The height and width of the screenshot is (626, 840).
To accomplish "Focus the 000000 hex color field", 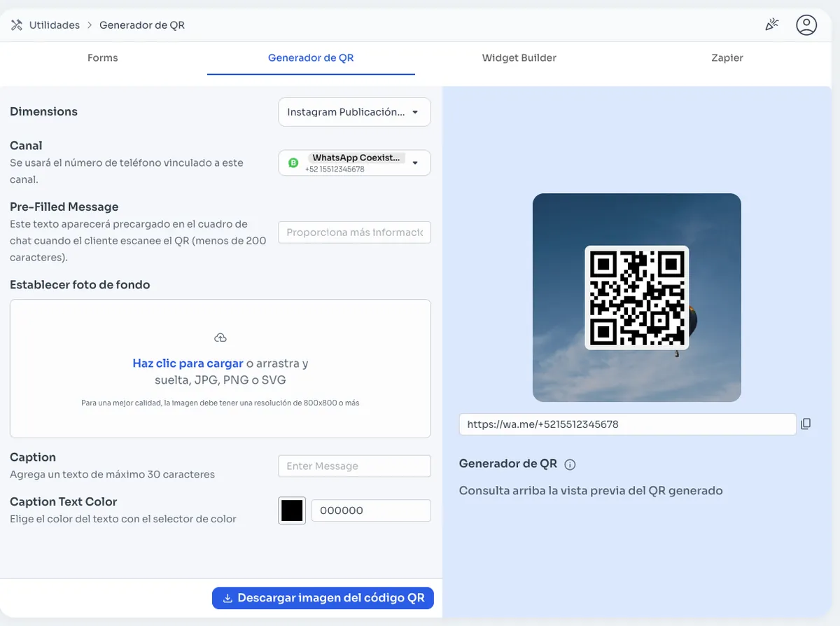I will 371,510.
